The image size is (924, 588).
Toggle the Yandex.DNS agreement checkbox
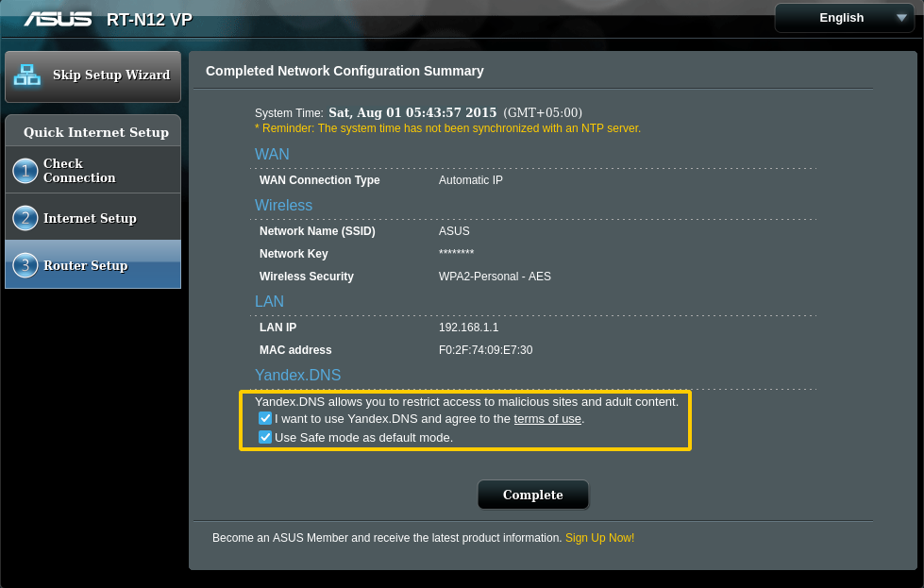tap(265, 418)
